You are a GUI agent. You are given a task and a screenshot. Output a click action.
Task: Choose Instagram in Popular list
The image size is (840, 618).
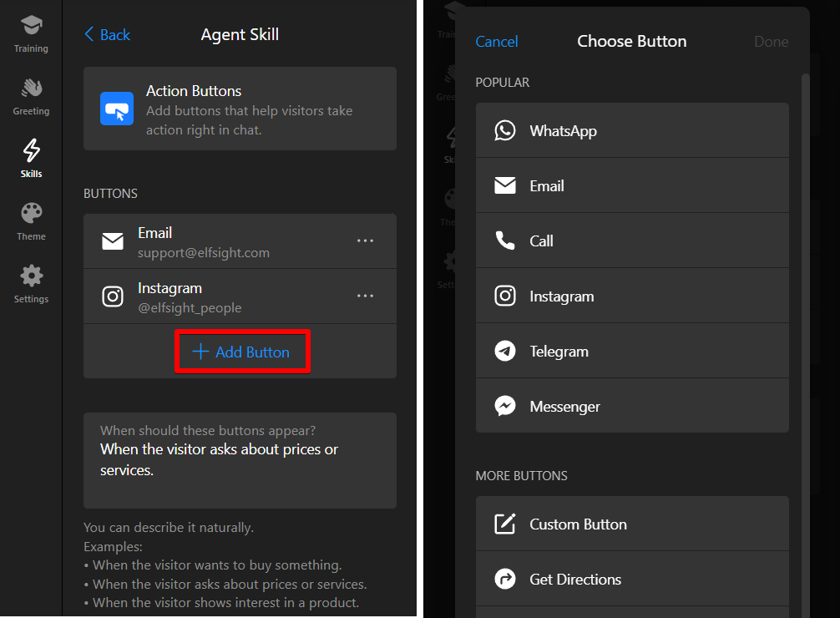pos(632,296)
